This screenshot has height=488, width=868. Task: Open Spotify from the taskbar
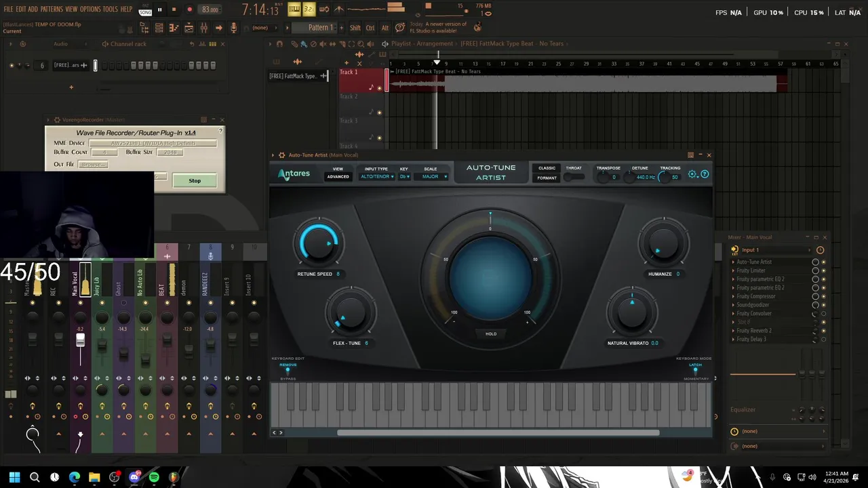154,477
